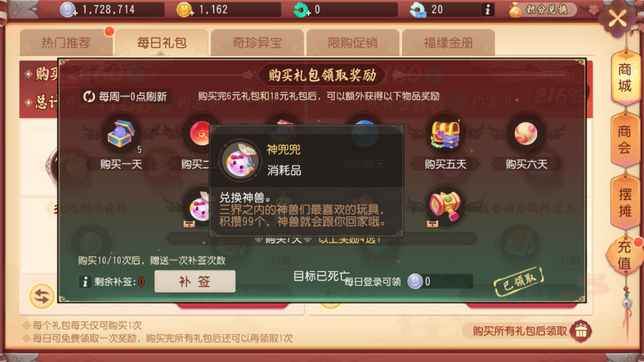Tap the info icon beside 剩余补签
Screen dimensions: 644x362
pyautogui.click(x=84, y=281)
